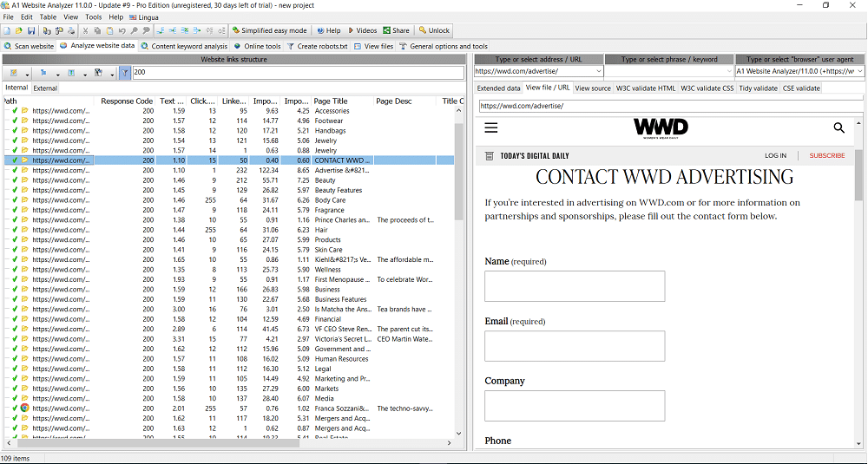Open the W3C validate HTML tab

pos(646,88)
